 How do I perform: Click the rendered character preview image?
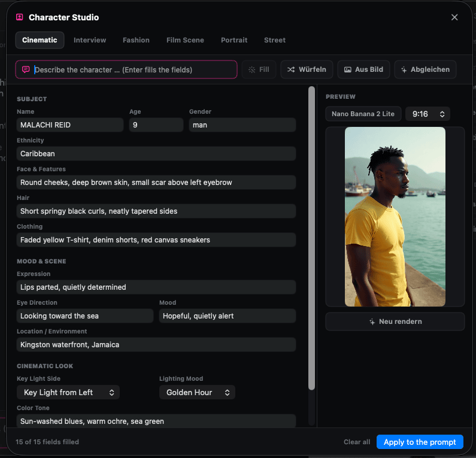(x=395, y=217)
